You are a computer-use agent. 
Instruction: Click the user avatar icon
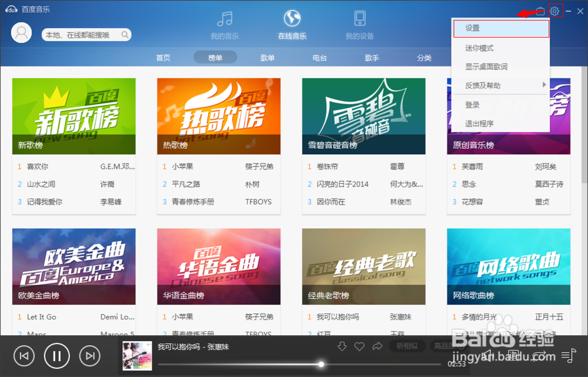pyautogui.click(x=21, y=32)
